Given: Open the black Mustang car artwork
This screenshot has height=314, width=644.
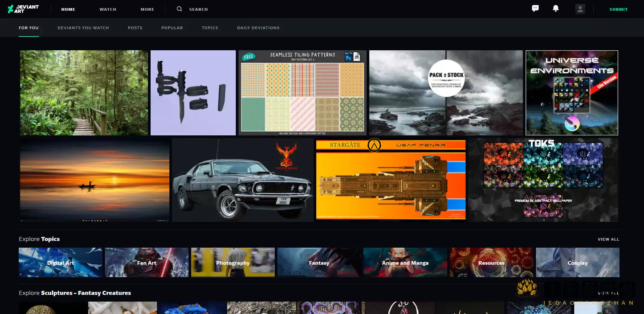Looking at the screenshot, I should click(x=243, y=180).
